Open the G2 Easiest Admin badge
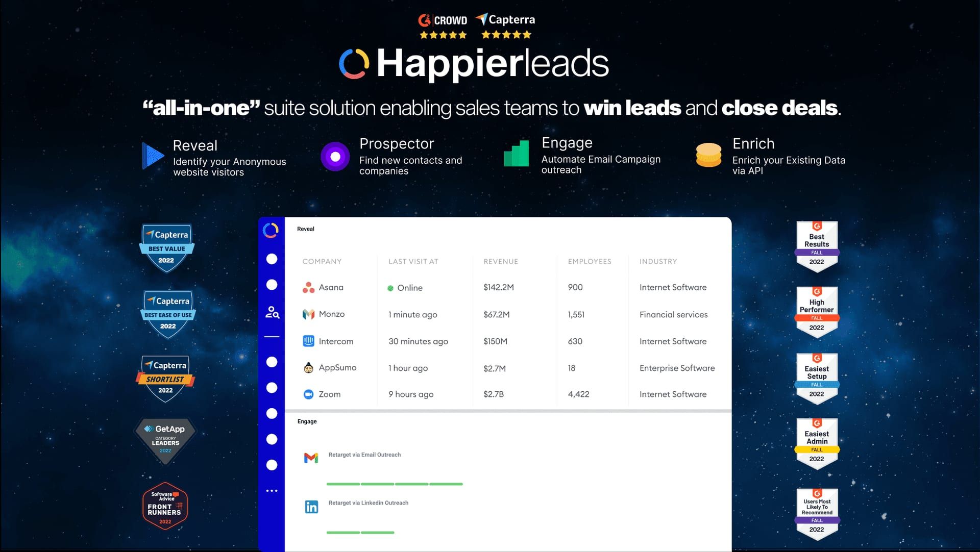This screenshot has height=552, width=980. pos(817,444)
